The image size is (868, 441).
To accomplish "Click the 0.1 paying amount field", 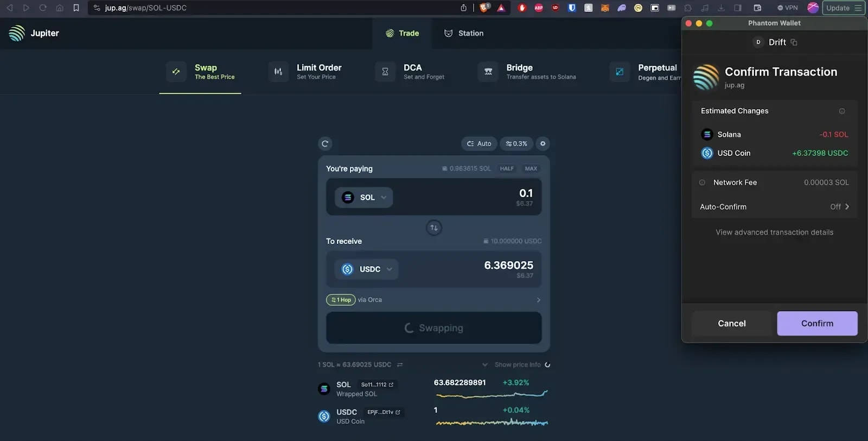I will [x=525, y=193].
